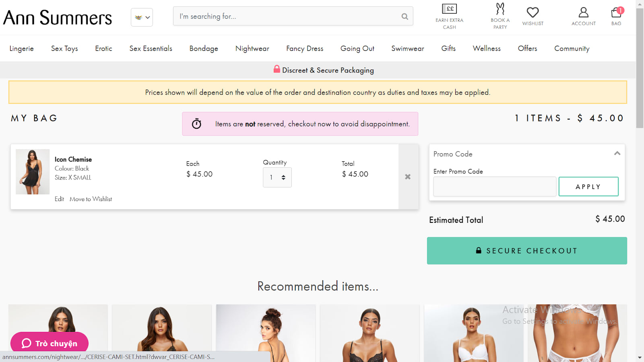Click the search magnifier icon
The image size is (644, 362).
(405, 16)
